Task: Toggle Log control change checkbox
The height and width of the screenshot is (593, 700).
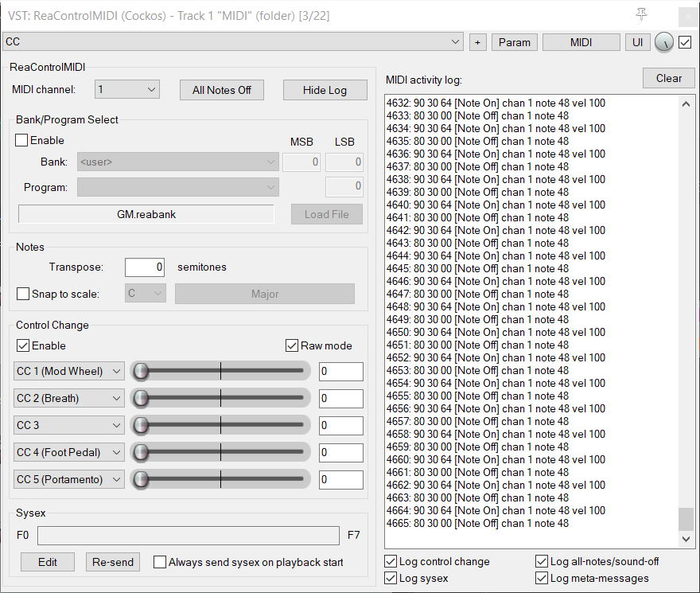Action: (x=391, y=561)
